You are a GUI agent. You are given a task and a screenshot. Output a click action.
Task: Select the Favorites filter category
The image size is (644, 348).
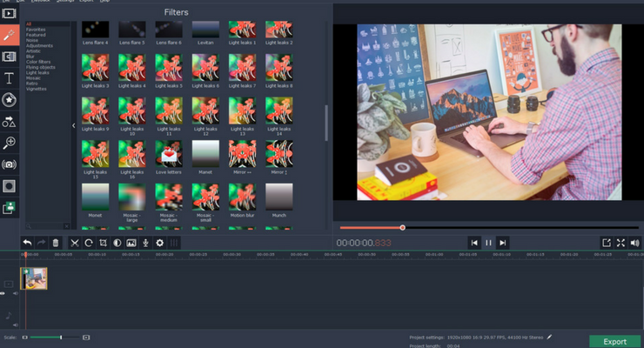(x=36, y=30)
